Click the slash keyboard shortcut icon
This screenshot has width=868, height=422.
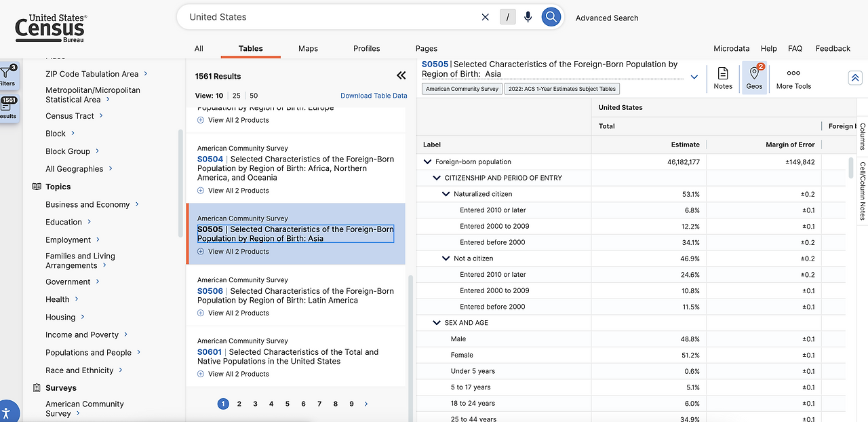[x=507, y=17]
